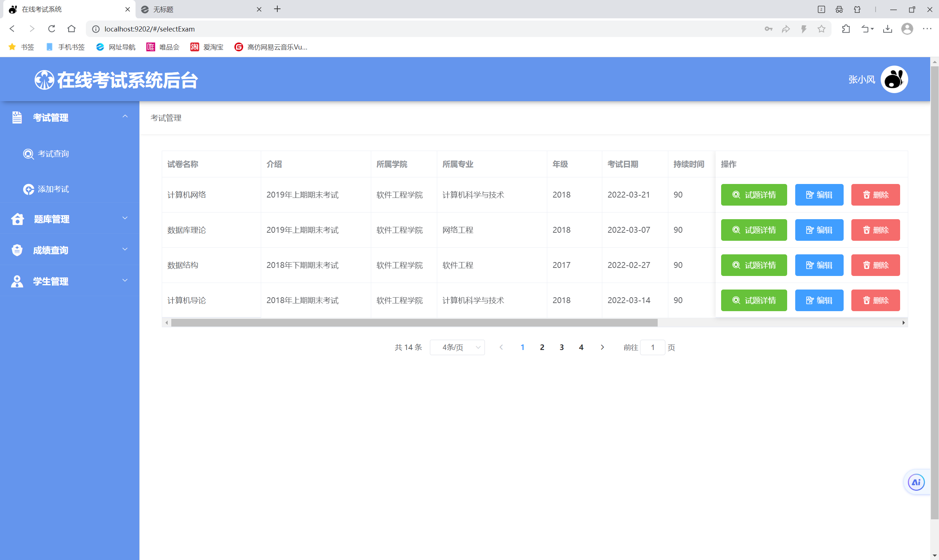The width and height of the screenshot is (939, 560).
Task: Open the browser extensions puzzle icon
Action: coord(846,29)
